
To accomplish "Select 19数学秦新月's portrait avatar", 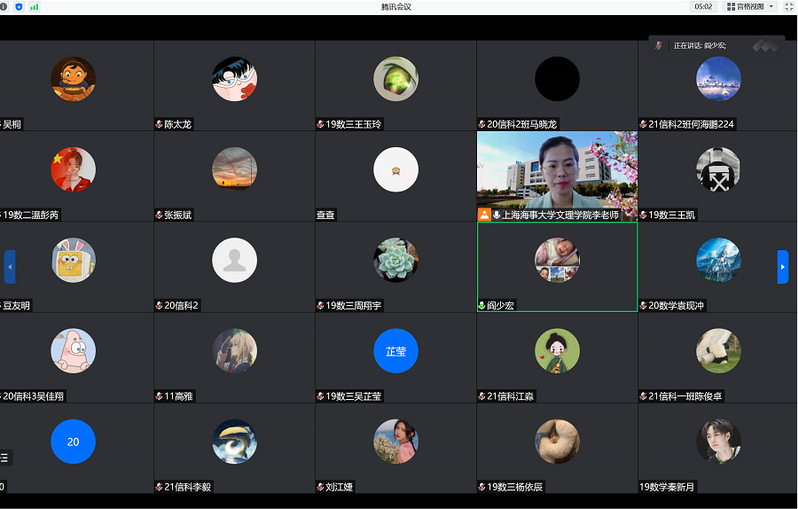I will point(719,441).
